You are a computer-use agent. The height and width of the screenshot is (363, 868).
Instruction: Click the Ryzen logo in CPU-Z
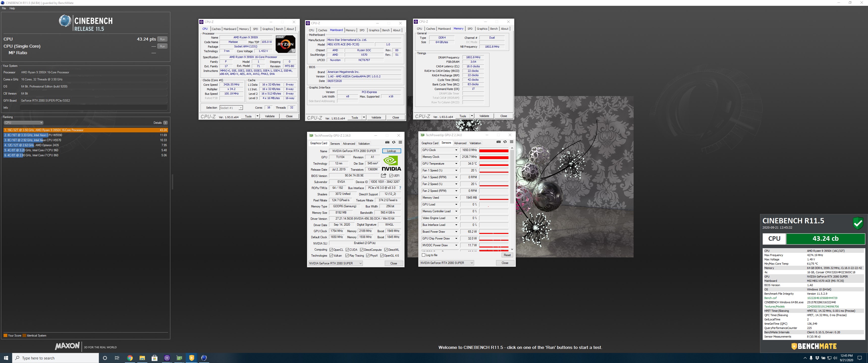coord(285,44)
